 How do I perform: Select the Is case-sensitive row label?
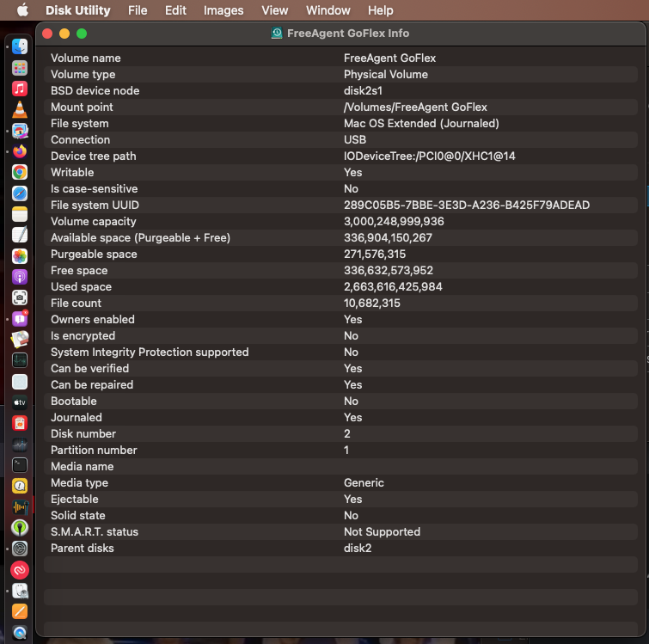pyautogui.click(x=94, y=189)
